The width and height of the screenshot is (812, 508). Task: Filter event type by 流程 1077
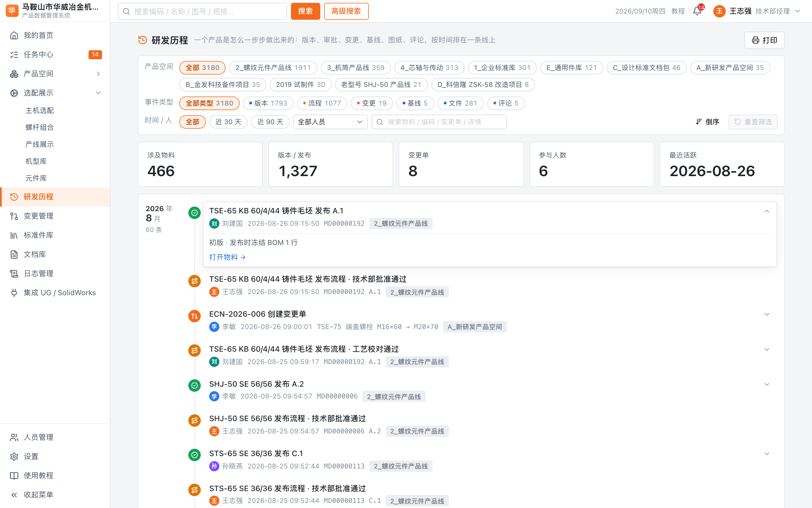(322, 103)
